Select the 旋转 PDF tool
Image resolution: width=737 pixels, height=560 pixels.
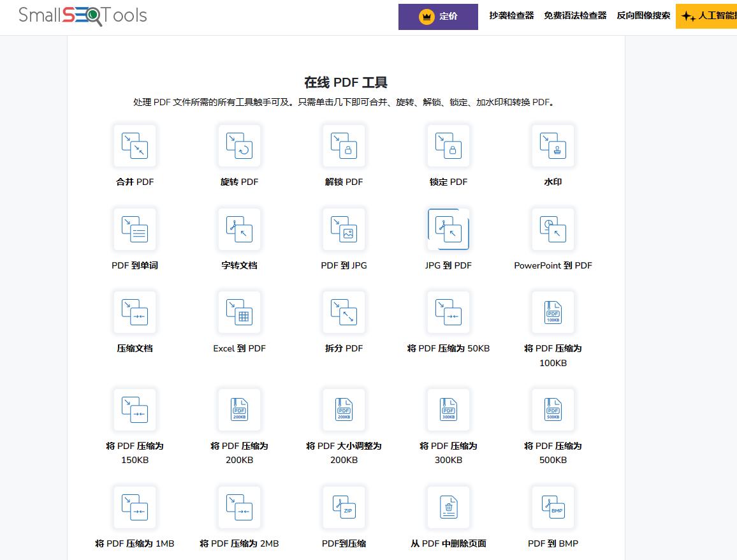click(x=239, y=145)
